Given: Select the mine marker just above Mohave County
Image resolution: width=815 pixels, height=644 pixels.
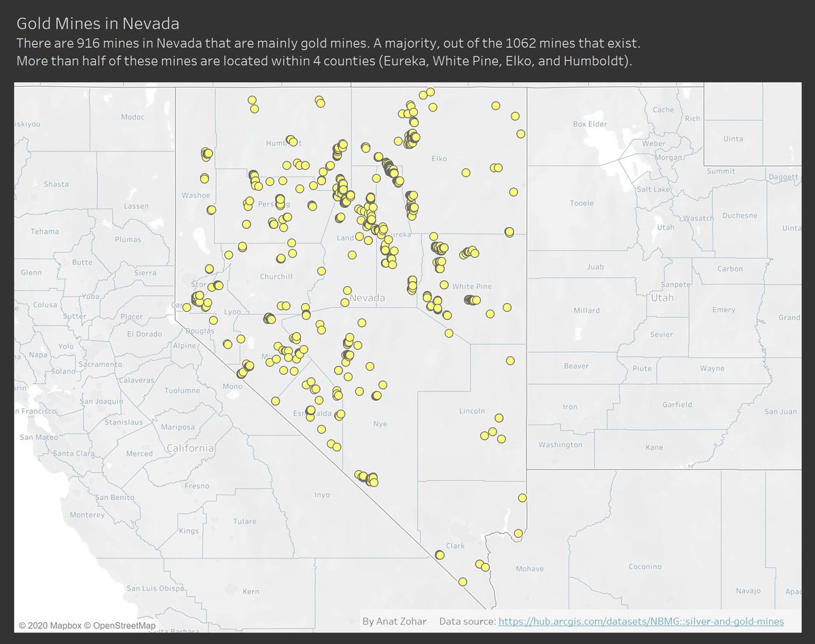Looking at the screenshot, I should click(x=518, y=533).
